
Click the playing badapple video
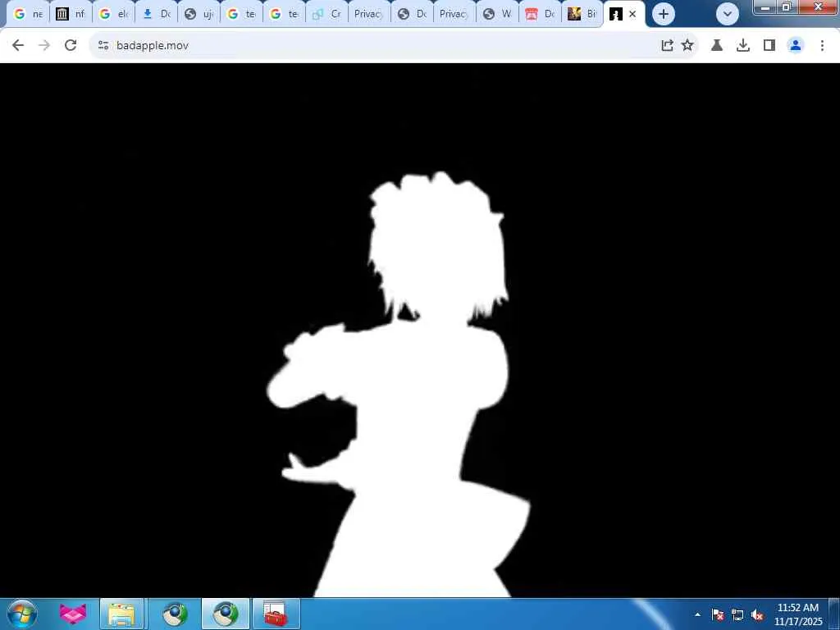click(420, 330)
